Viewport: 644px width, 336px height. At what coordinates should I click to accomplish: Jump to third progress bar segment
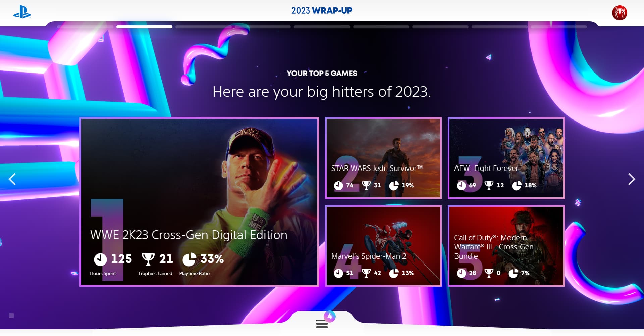click(x=204, y=27)
